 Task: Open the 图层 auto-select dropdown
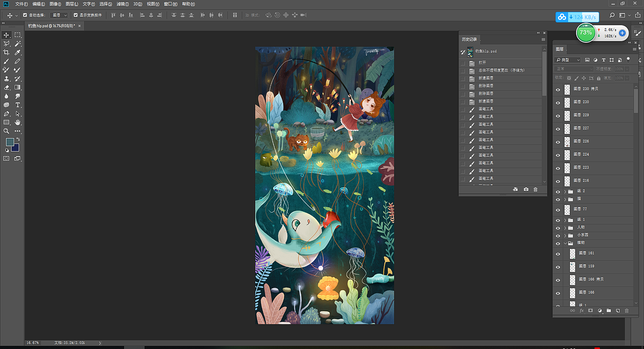[59, 15]
